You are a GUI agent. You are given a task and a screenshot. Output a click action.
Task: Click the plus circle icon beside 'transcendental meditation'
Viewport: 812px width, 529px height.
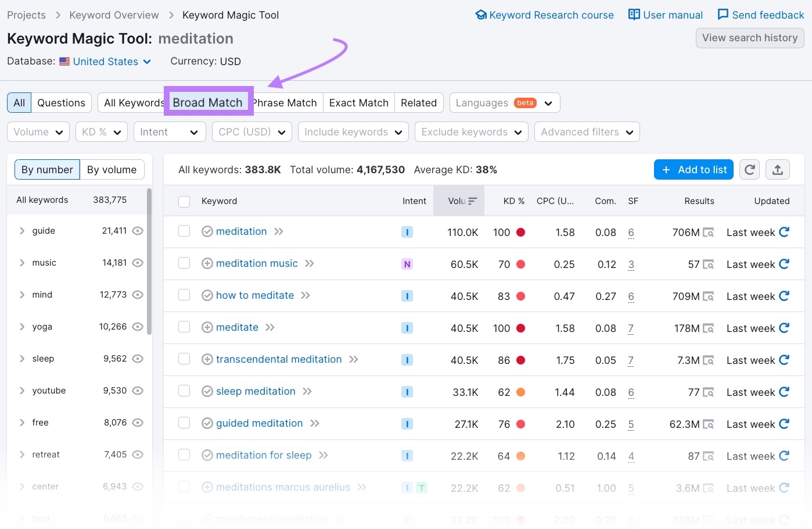(207, 359)
